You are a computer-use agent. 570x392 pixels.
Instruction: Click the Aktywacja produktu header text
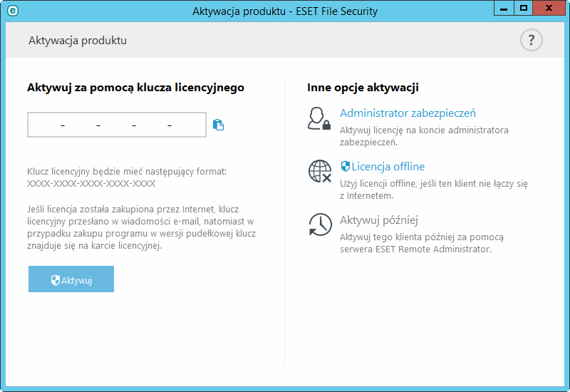coord(78,41)
